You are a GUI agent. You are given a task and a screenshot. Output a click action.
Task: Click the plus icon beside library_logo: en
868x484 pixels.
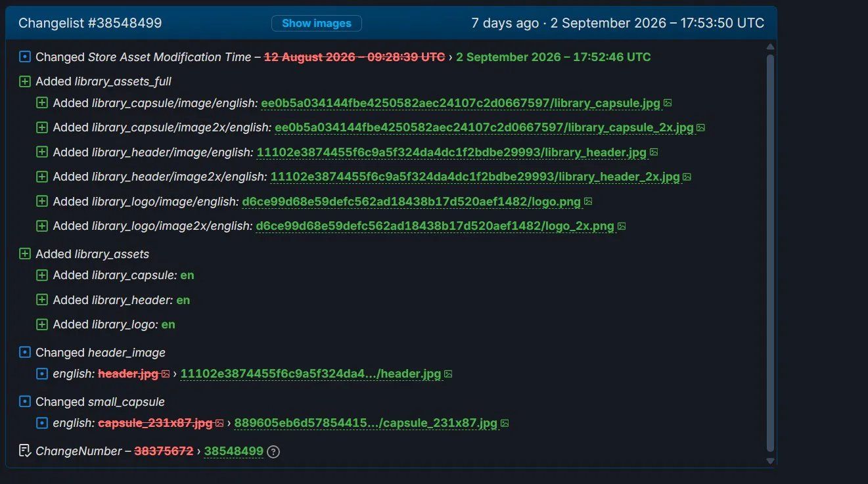(x=42, y=324)
